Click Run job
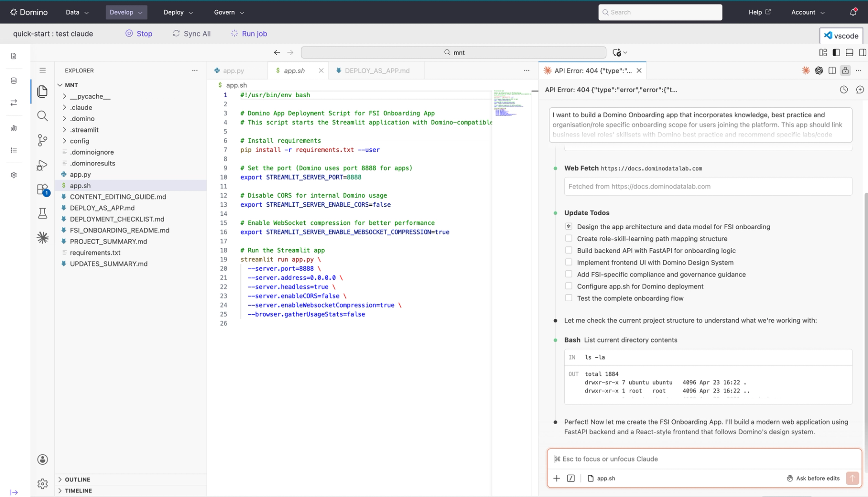This screenshot has width=868, height=497. click(x=249, y=33)
